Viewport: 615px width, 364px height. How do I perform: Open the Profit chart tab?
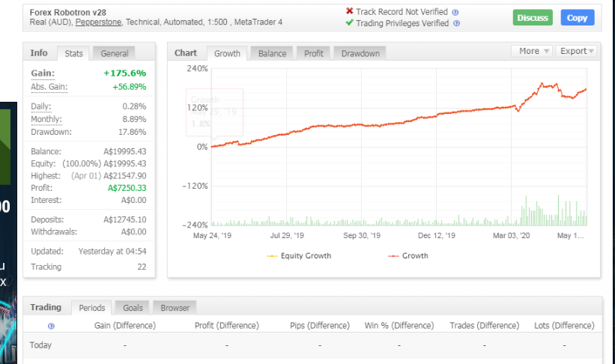314,53
